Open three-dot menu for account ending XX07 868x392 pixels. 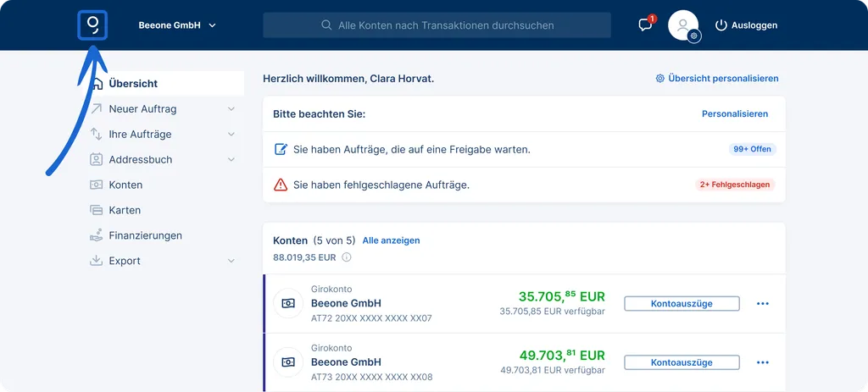762,303
